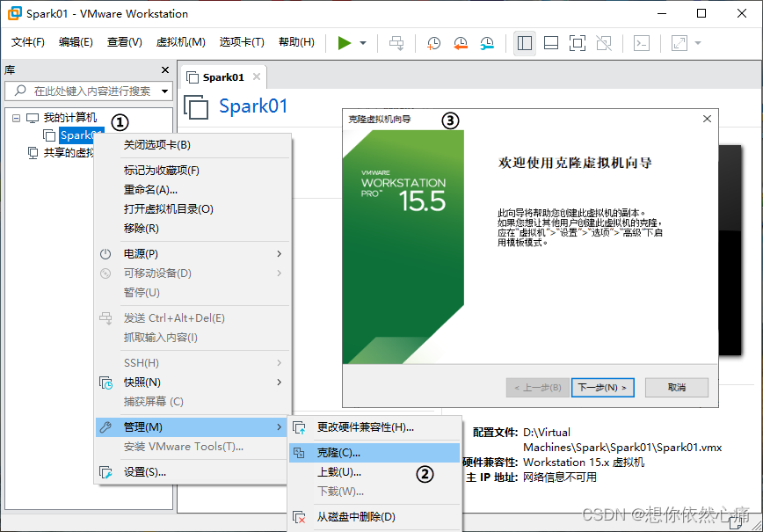The image size is (763, 532).
Task: Click the greyed 安装 VMware Tools(T)... entry
Action: (192, 447)
